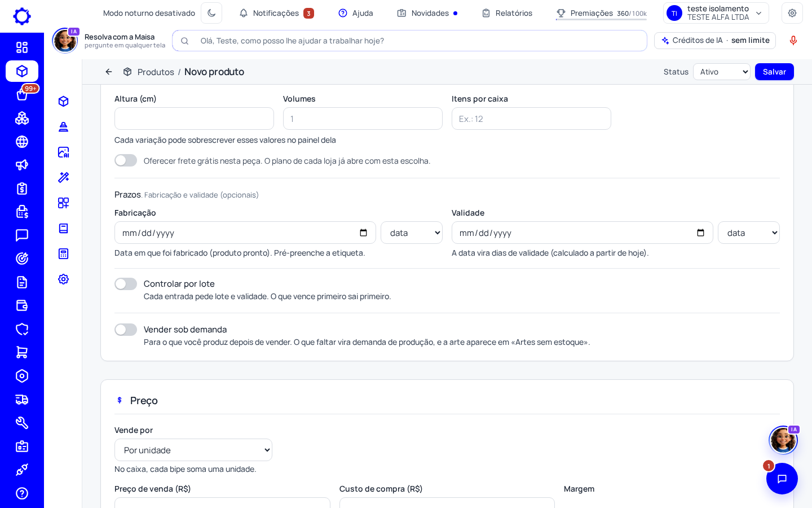Open the Validade data type dropdown
Viewport: 812px width, 508px height.
pyautogui.click(x=749, y=233)
